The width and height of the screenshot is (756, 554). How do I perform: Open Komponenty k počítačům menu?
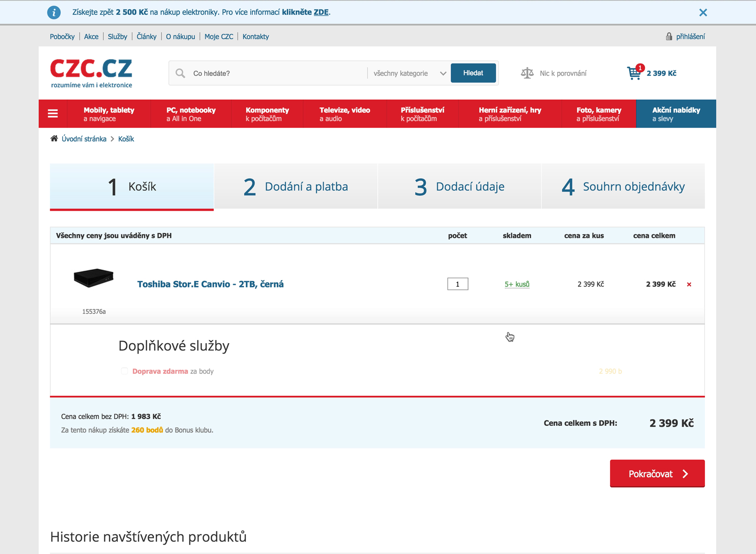(x=267, y=114)
